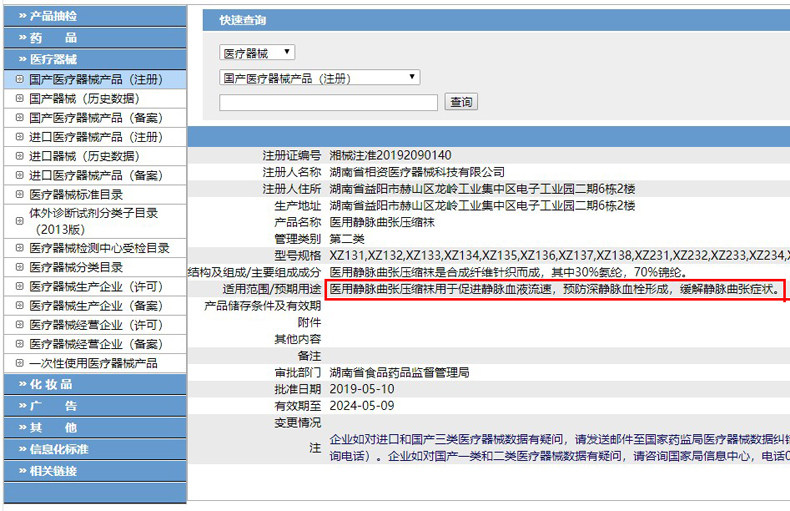Open 医疗器械生产企业（备案） link

96,305
